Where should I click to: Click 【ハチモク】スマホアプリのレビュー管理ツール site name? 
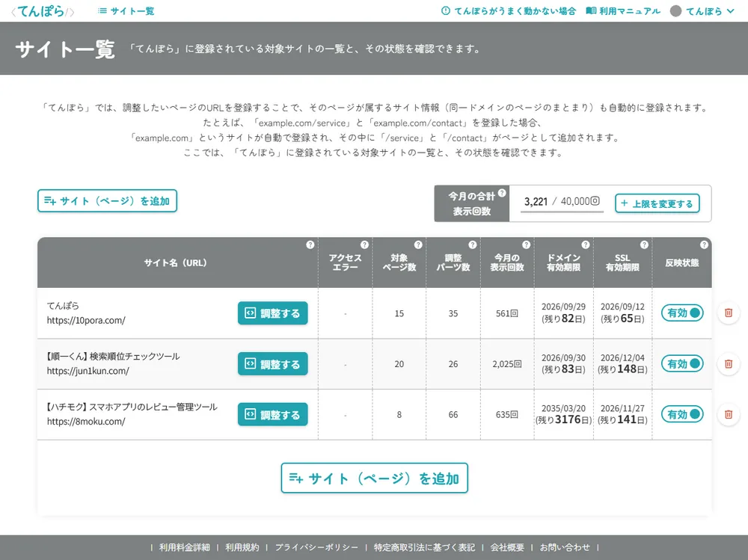pos(131,407)
